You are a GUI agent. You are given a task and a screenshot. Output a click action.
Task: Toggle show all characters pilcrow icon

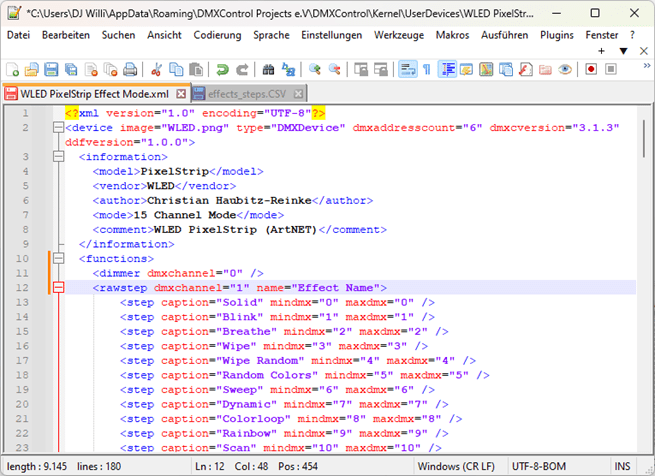click(x=427, y=69)
